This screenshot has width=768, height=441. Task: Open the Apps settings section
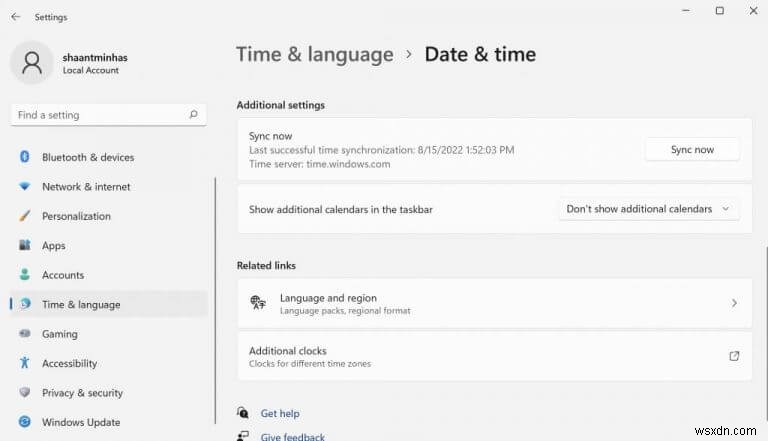coord(54,246)
